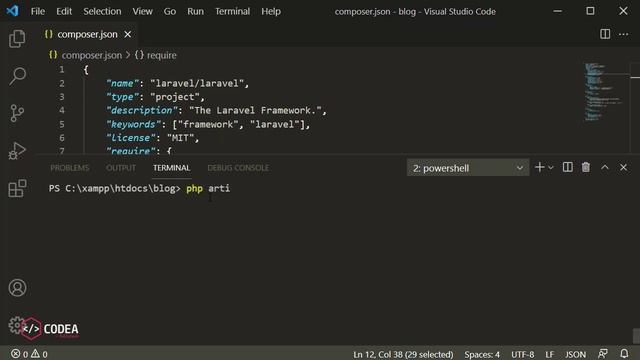Change language mode JSON
This screenshot has height=360, width=640.
click(x=576, y=354)
